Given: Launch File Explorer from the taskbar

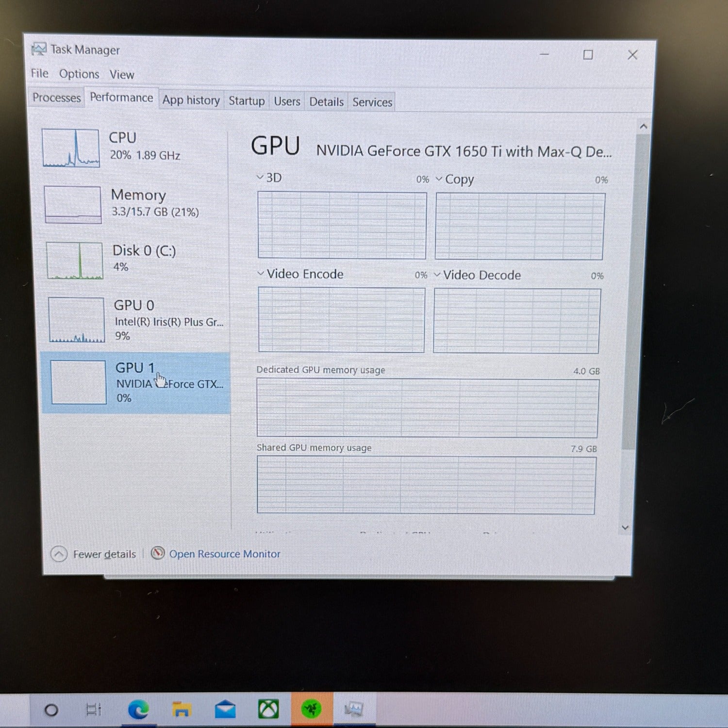Looking at the screenshot, I should tap(181, 710).
